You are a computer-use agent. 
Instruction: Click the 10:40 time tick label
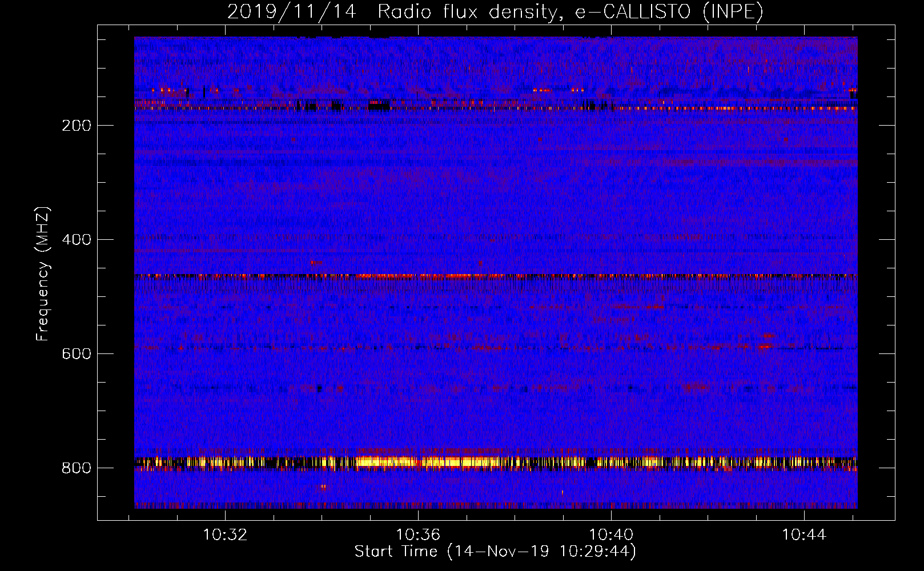(x=612, y=535)
